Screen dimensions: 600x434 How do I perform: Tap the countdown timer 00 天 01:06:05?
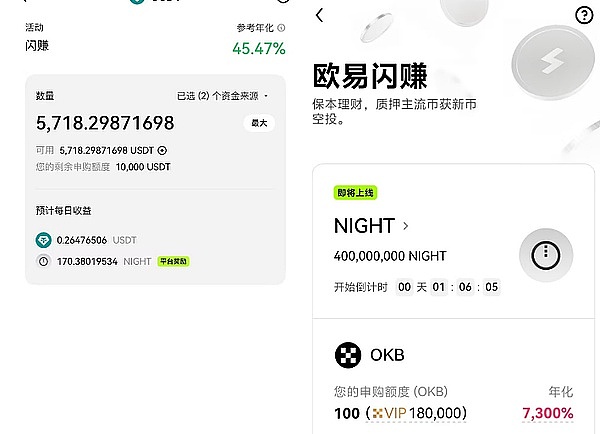pos(447,286)
